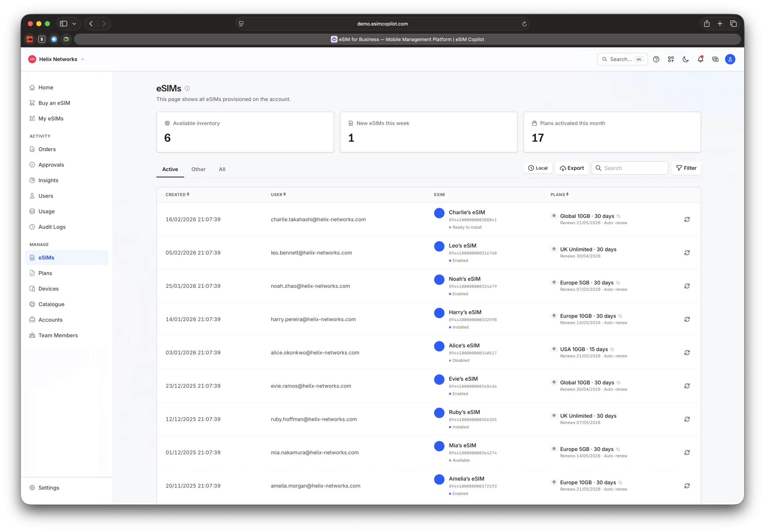The height and width of the screenshot is (532, 765).
Task: Open Buy an eSIM page
Action: 67,103
